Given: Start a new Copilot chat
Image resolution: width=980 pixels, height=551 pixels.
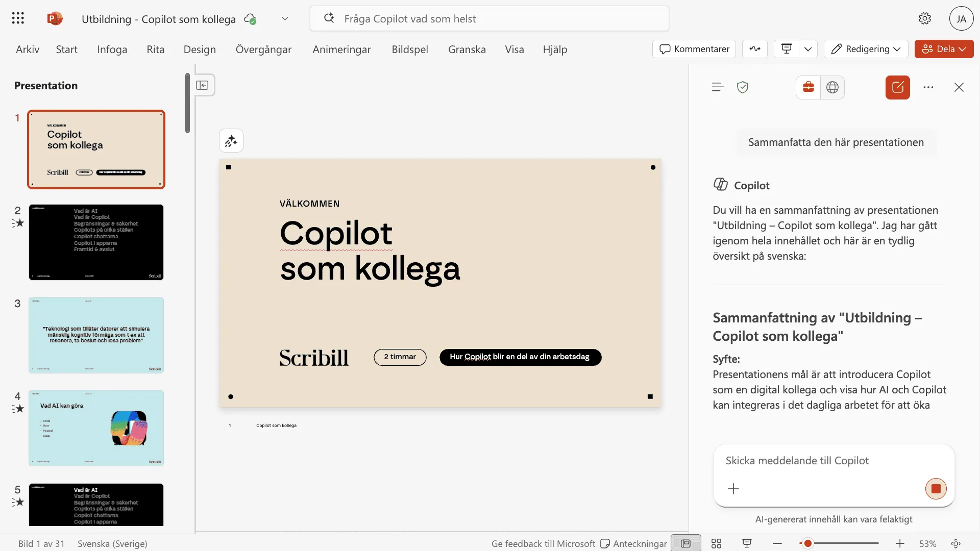Looking at the screenshot, I should [x=898, y=87].
